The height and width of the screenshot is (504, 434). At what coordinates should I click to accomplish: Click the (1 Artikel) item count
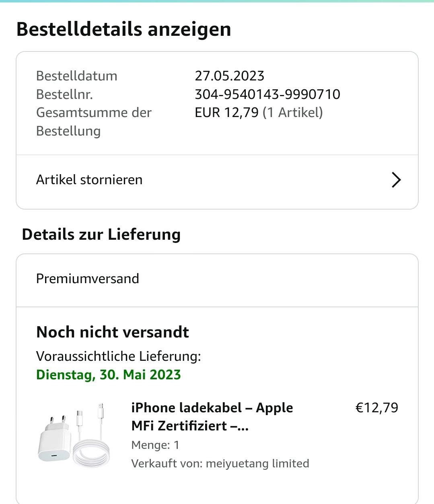[293, 113]
